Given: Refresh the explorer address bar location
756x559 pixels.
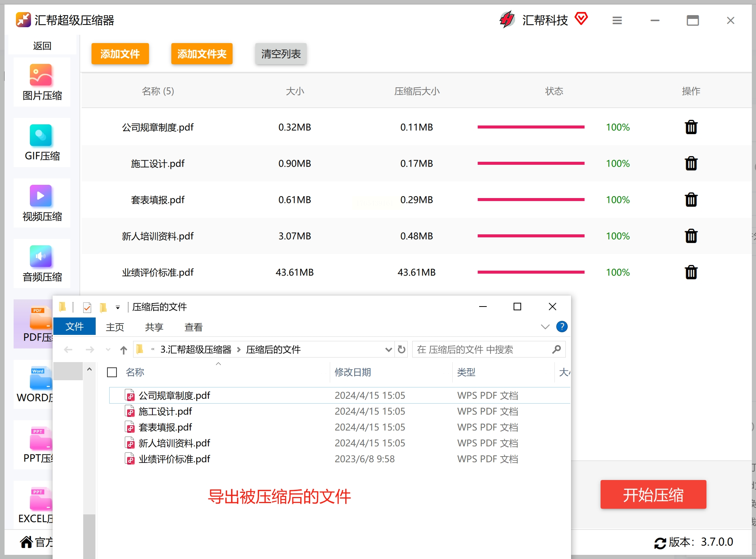Looking at the screenshot, I should tap(402, 350).
